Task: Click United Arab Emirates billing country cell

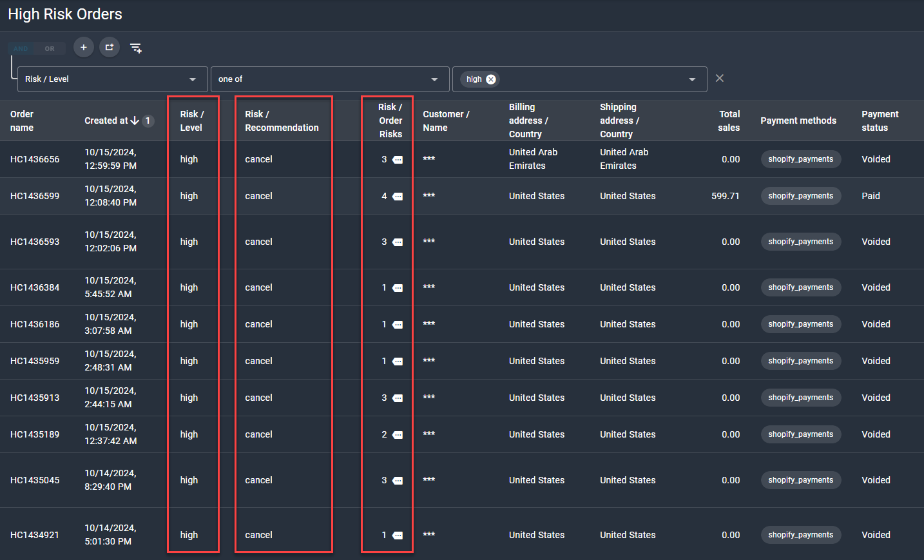Action: pyautogui.click(x=533, y=159)
